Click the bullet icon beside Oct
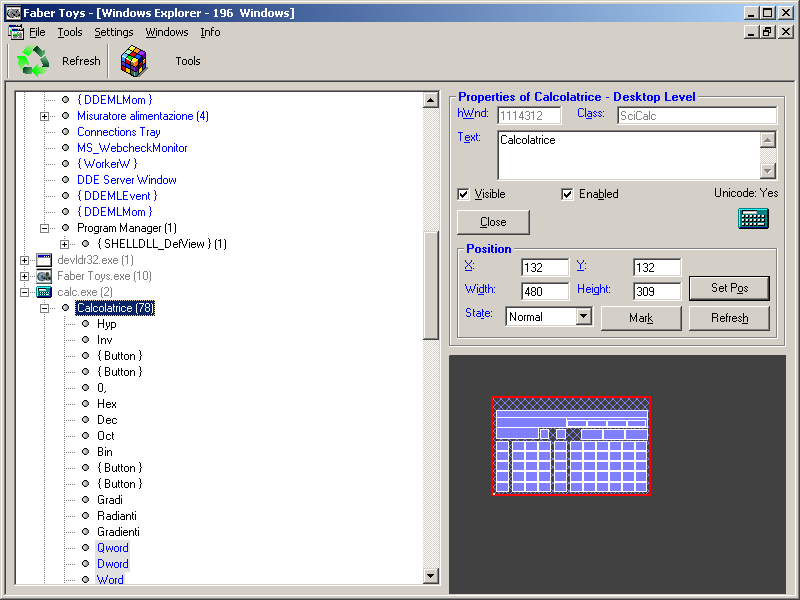 coord(86,436)
